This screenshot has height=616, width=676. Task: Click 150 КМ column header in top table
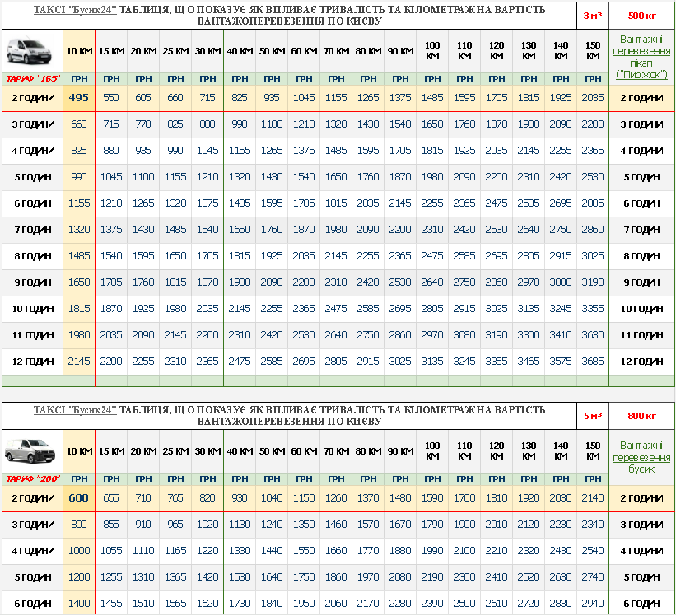[592, 51]
